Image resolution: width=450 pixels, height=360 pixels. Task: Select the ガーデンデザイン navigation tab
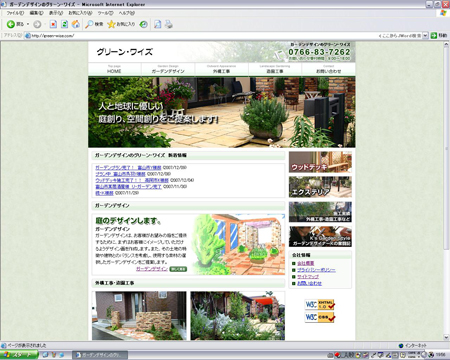pyautogui.click(x=168, y=69)
